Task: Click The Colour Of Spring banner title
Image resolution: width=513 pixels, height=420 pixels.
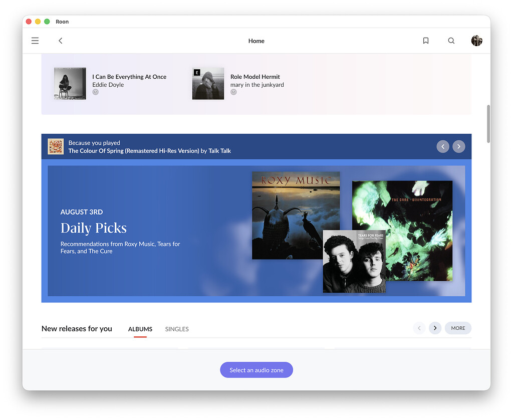Action: point(149,151)
